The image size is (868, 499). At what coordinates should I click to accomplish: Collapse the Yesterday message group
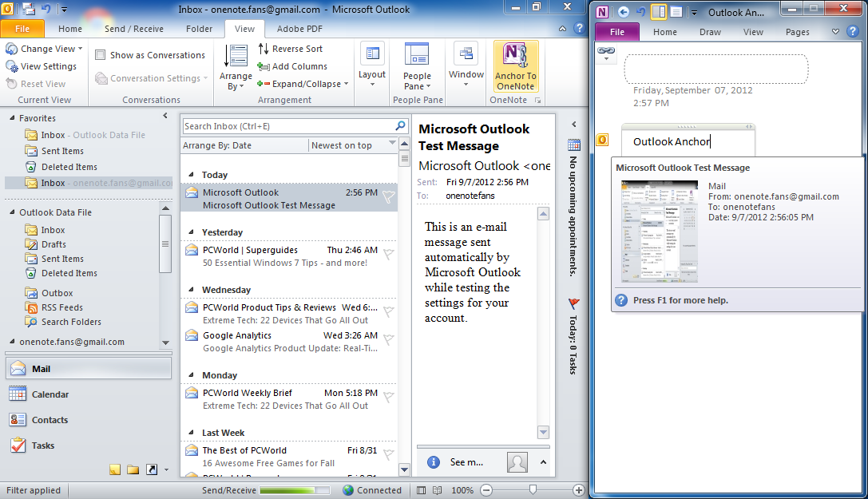[x=191, y=232]
